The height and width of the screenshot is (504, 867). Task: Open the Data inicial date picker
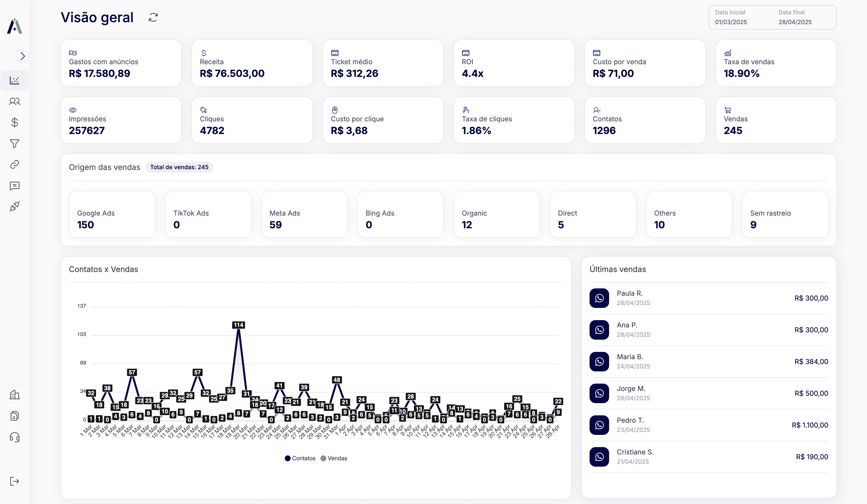click(x=731, y=18)
